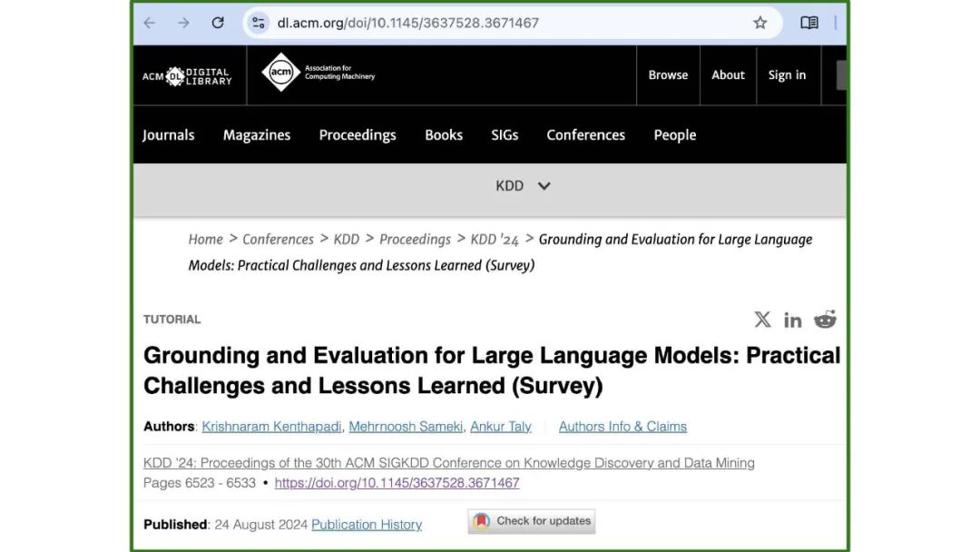Viewport: 980px width, 552px height.
Task: Open reading mode book icon
Action: pos(809,23)
